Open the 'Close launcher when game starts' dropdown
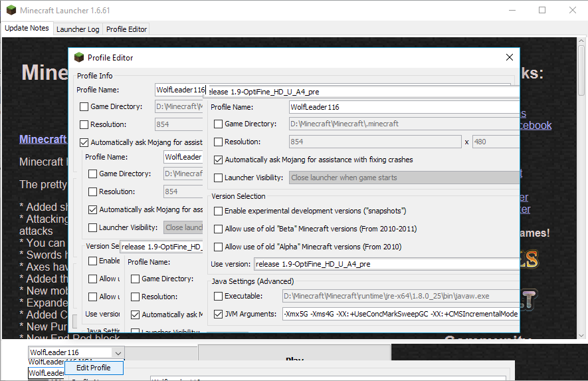 (x=404, y=178)
